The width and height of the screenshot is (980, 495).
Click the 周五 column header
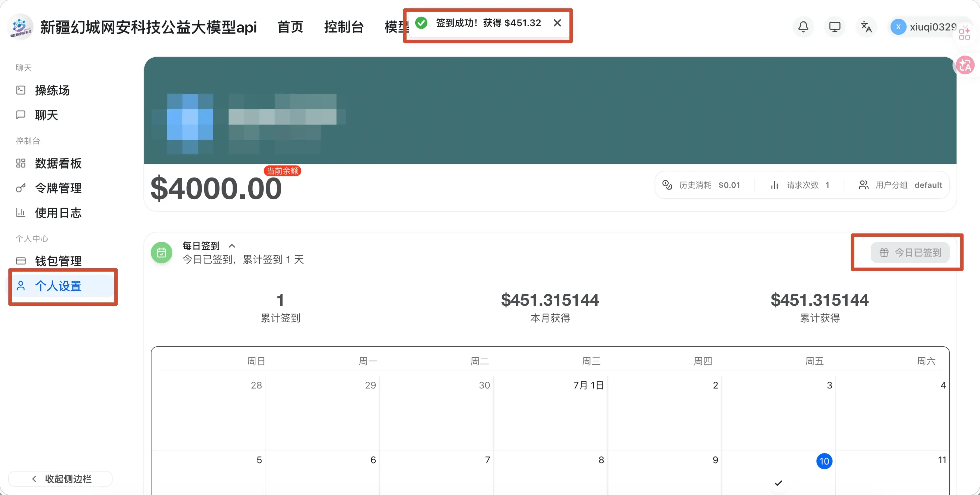(814, 361)
